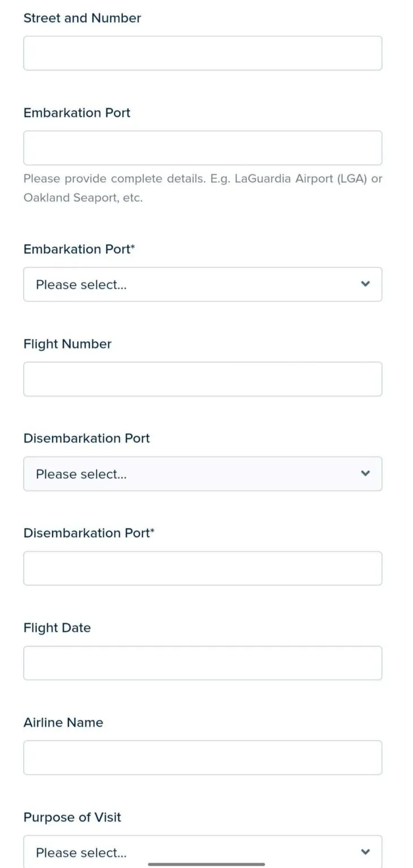Tap the home indicator bar at bottom
Image resolution: width=413 pixels, height=868 pixels.
tap(206, 864)
